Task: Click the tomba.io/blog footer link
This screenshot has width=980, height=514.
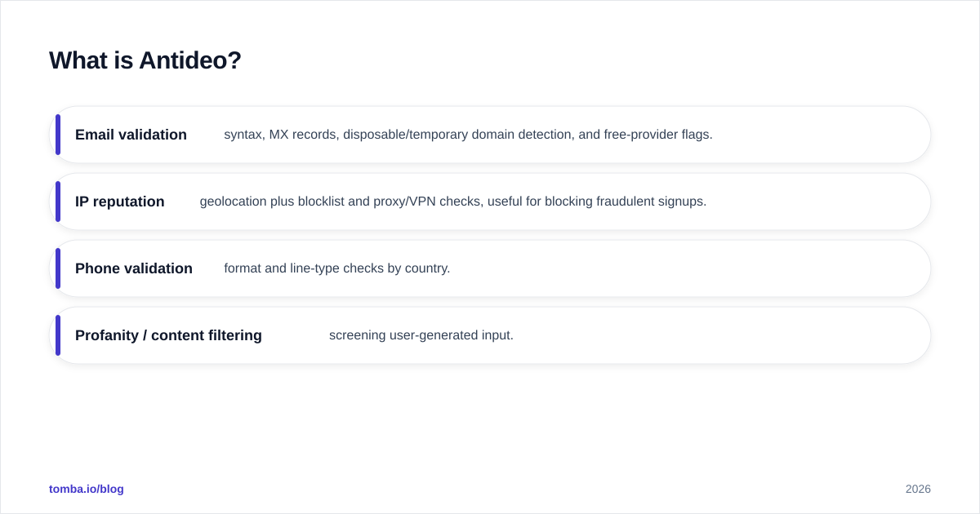Action: pyautogui.click(x=87, y=489)
